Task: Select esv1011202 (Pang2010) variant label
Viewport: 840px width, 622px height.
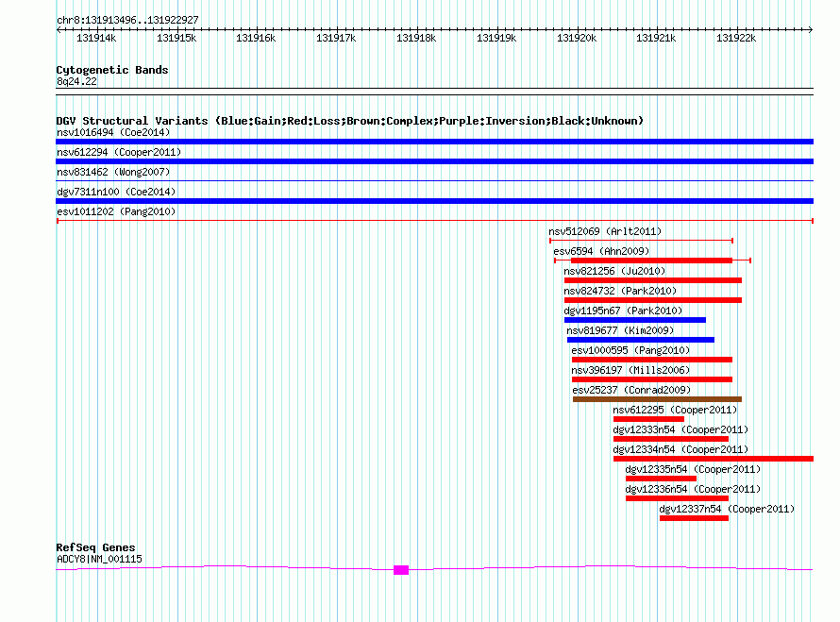Action: click(116, 211)
